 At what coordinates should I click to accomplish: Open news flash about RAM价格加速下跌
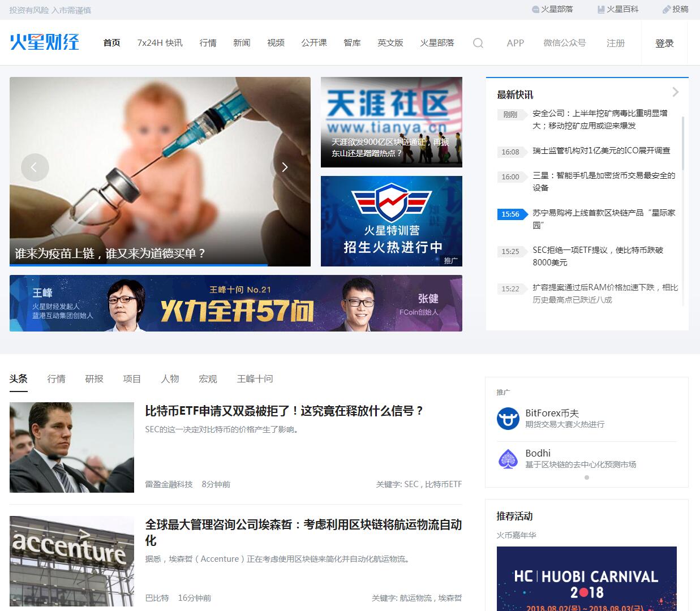[605, 294]
